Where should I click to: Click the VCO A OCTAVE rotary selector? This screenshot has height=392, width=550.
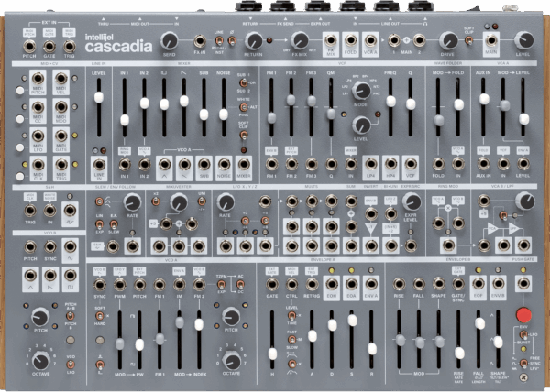pos(229,355)
